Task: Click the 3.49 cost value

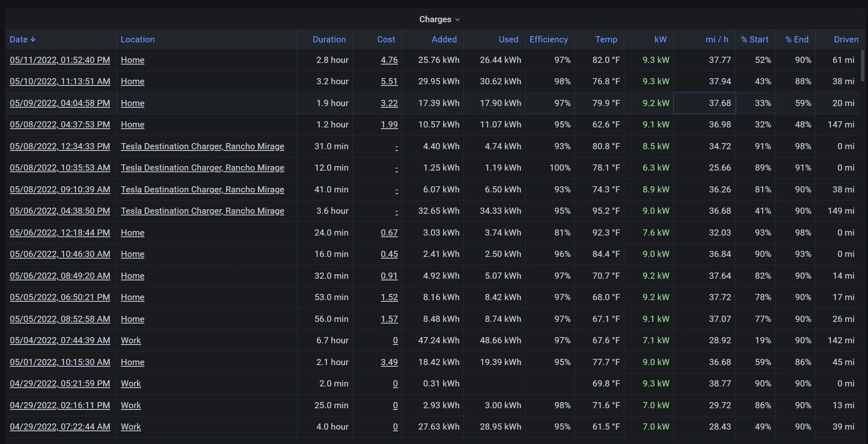Action: [389, 362]
